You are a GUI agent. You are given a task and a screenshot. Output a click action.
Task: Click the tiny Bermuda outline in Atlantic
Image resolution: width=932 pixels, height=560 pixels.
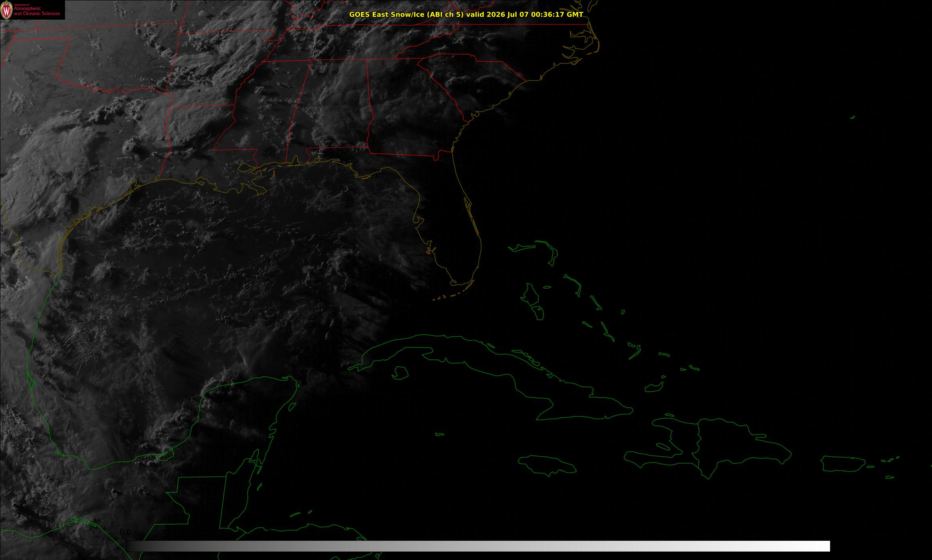(853, 117)
